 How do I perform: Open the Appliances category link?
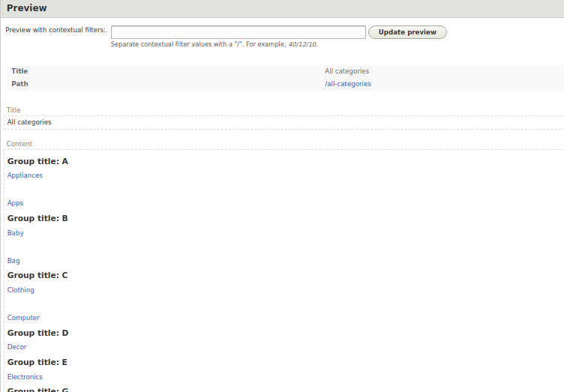pos(25,175)
